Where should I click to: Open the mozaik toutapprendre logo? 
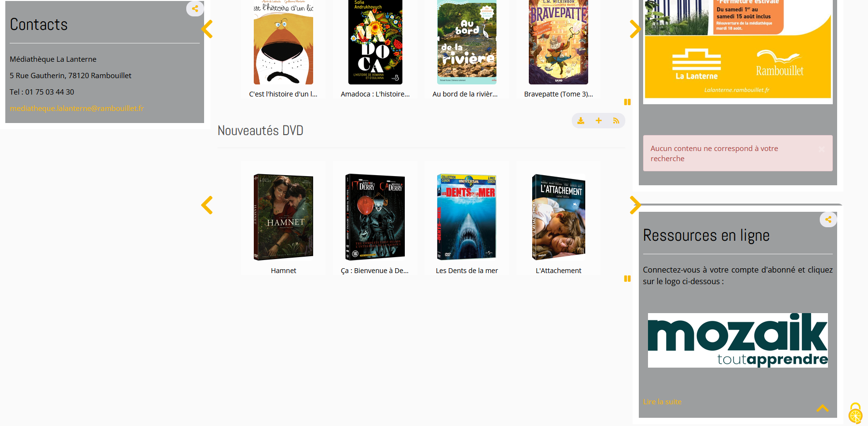tap(738, 340)
